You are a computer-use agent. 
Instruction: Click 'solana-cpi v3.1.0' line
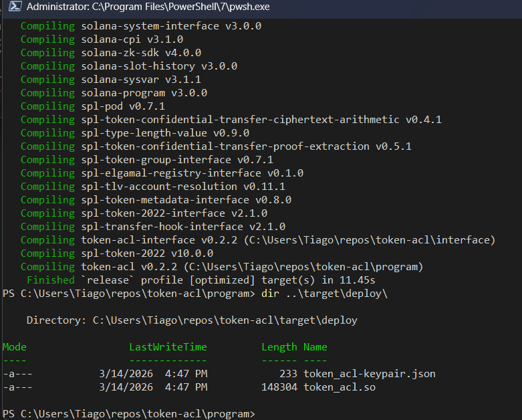(102, 39)
